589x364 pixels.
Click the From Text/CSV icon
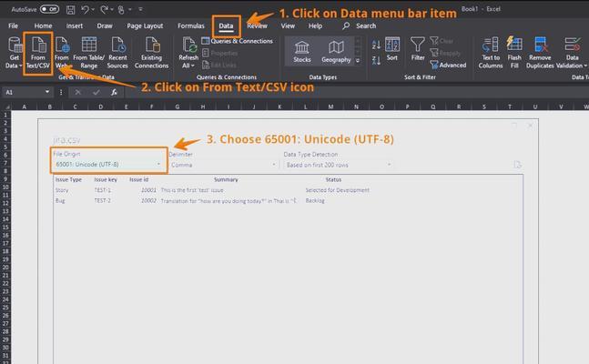coord(38,53)
